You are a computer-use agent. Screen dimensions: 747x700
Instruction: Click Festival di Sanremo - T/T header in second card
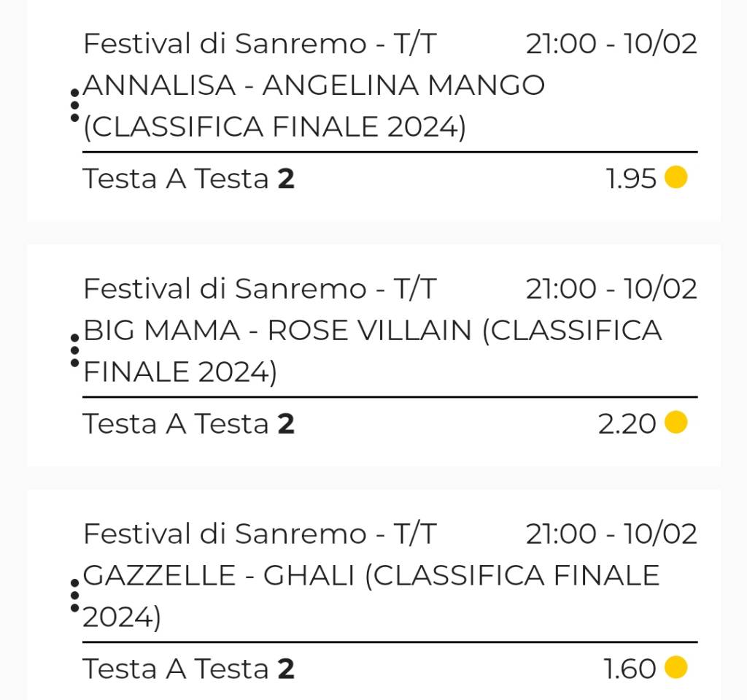click(x=260, y=288)
